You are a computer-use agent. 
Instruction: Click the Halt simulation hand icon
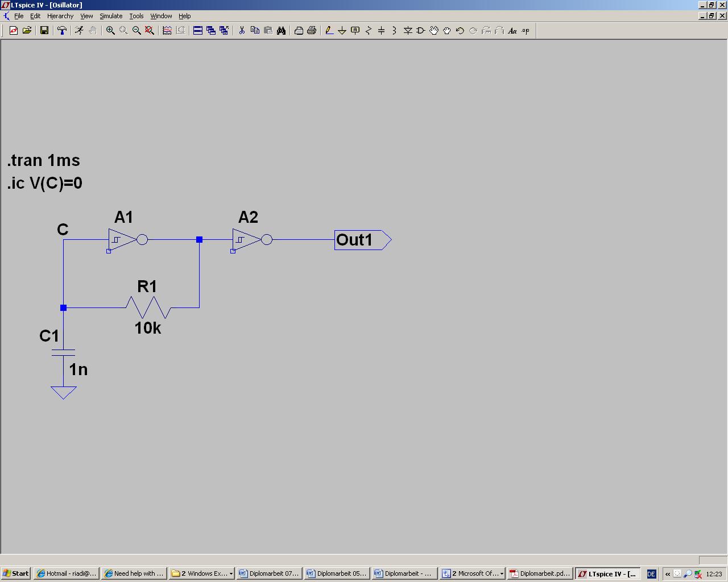tap(92, 31)
